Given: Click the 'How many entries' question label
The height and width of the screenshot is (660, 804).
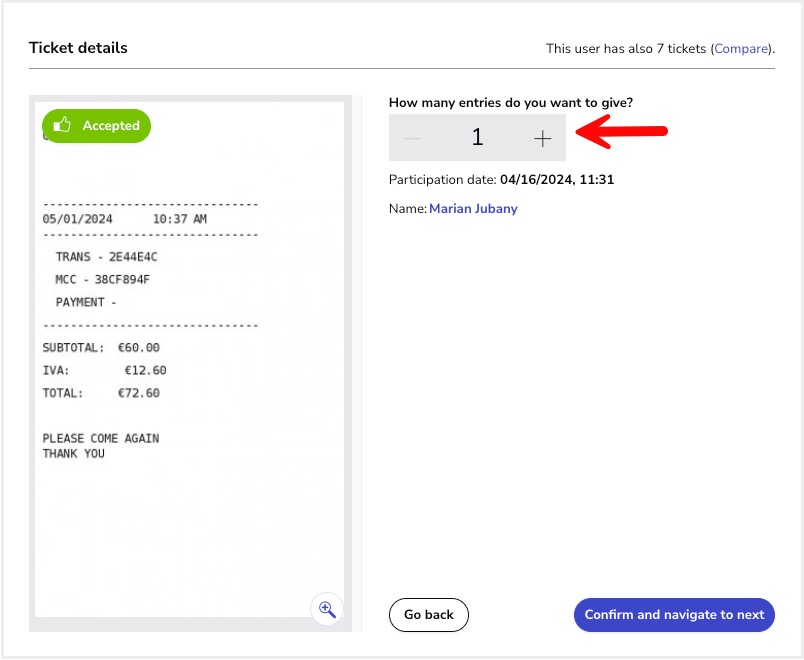Looking at the screenshot, I should point(511,103).
